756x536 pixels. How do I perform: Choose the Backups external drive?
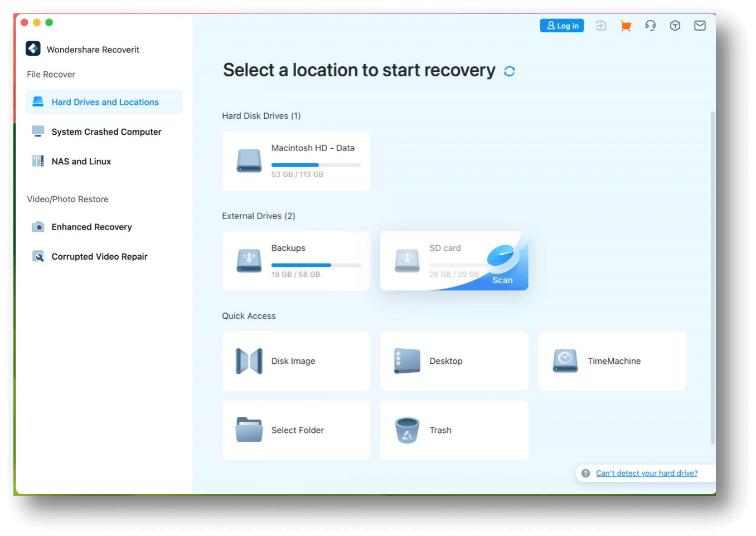point(295,261)
